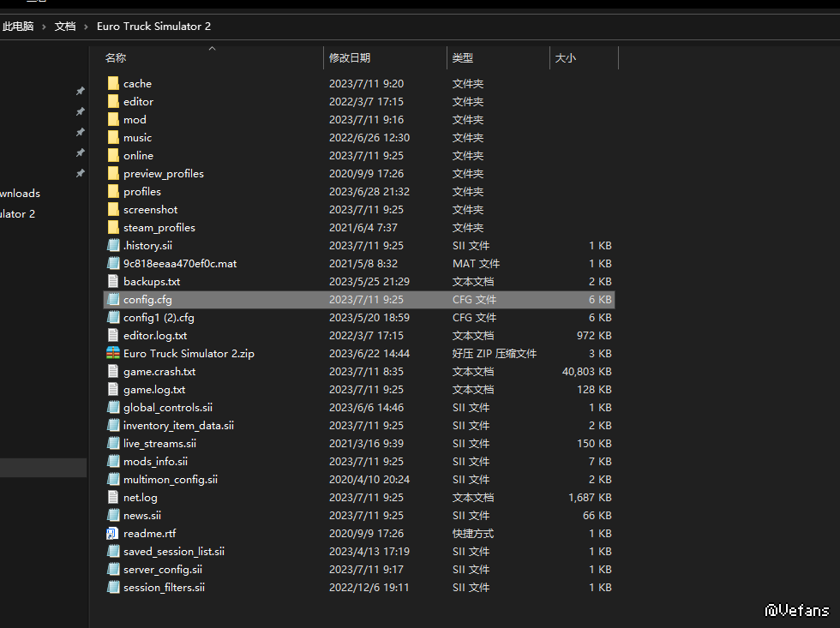Sort files by 名称 column header
Image resolution: width=840 pixels, height=628 pixels.
(116, 58)
